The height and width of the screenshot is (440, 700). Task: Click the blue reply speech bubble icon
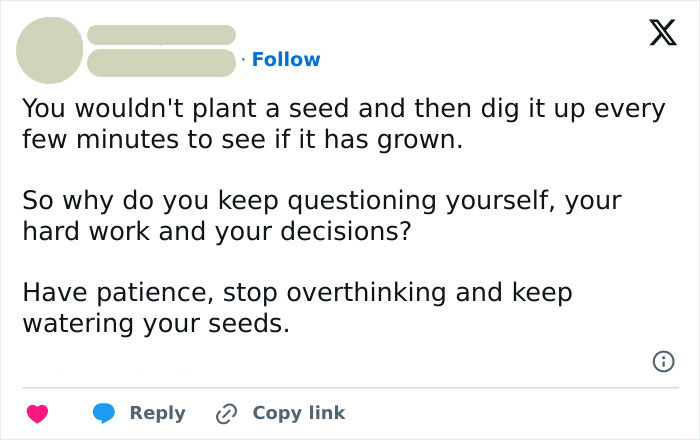click(x=104, y=413)
